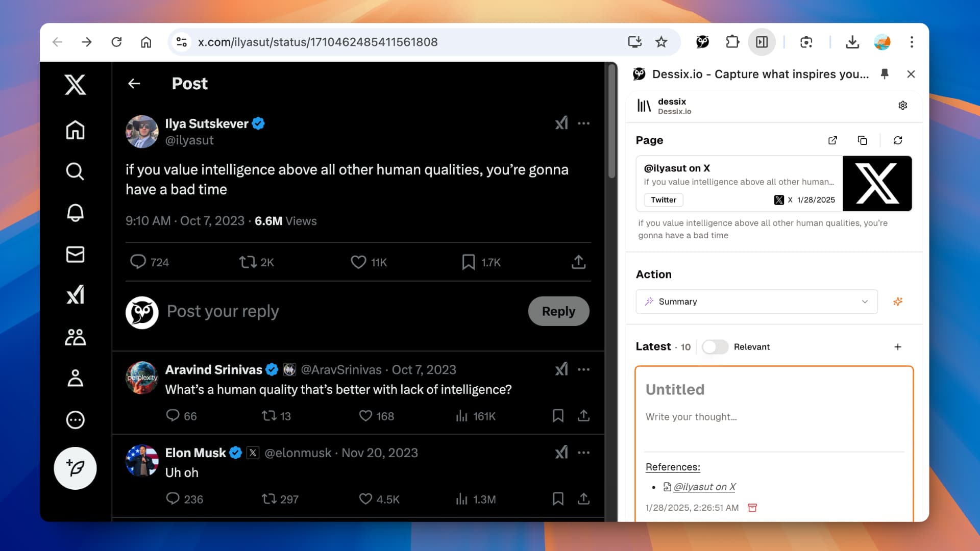Open Grok from the X sidebar
The image size is (980, 551).
click(75, 294)
